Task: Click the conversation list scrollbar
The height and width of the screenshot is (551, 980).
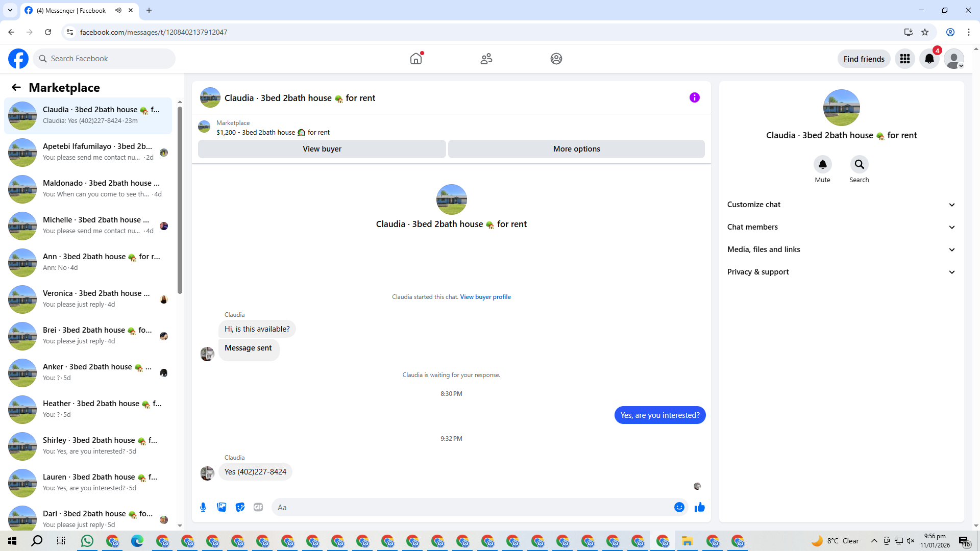Action: [180, 200]
